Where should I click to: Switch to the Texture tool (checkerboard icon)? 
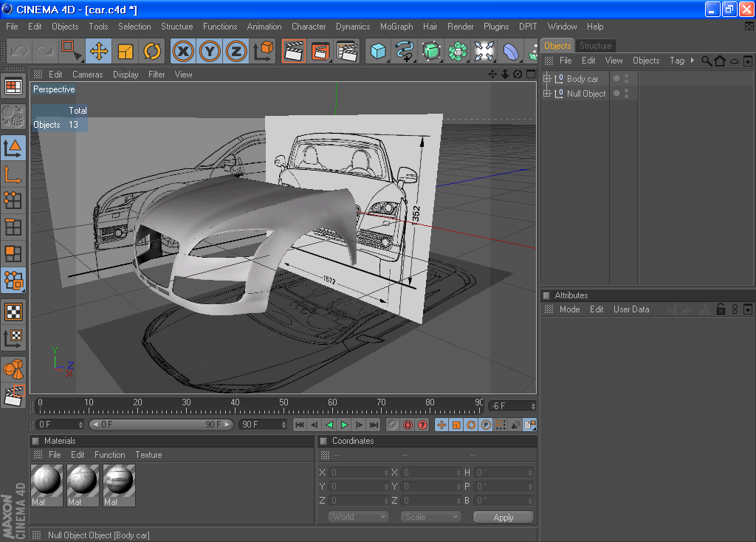[13, 312]
